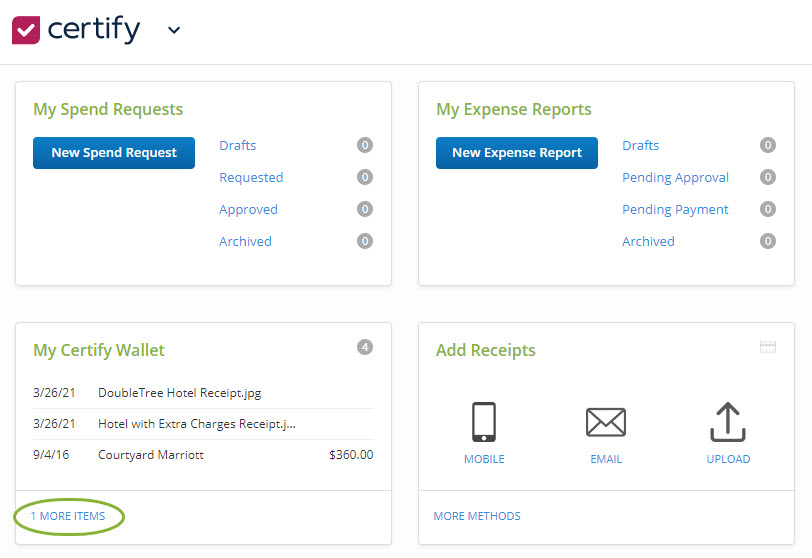Image resolution: width=812 pixels, height=558 pixels.
Task: Select the Mobile phone receipt icon
Action: pos(484,422)
